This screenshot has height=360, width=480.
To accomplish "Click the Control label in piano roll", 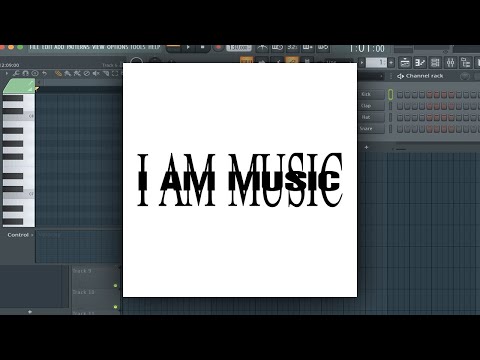I will [18, 235].
